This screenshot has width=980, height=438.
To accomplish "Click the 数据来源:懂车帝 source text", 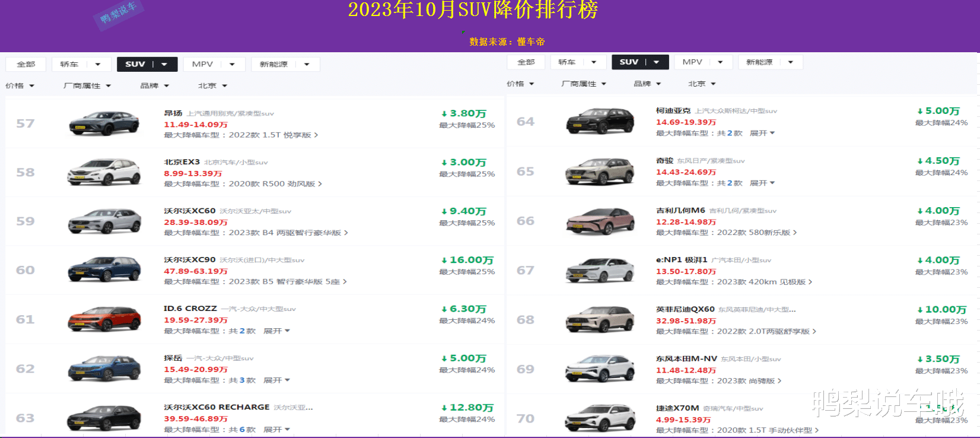I will (507, 42).
